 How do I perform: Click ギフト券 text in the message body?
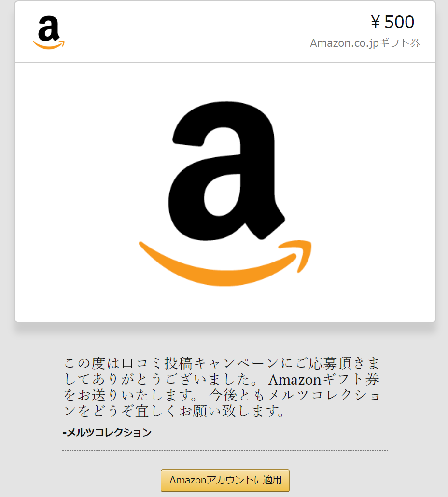351,379
